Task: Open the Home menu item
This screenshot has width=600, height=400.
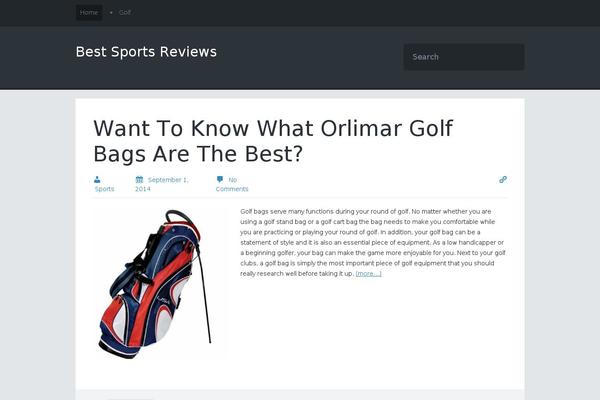Action: tap(89, 13)
